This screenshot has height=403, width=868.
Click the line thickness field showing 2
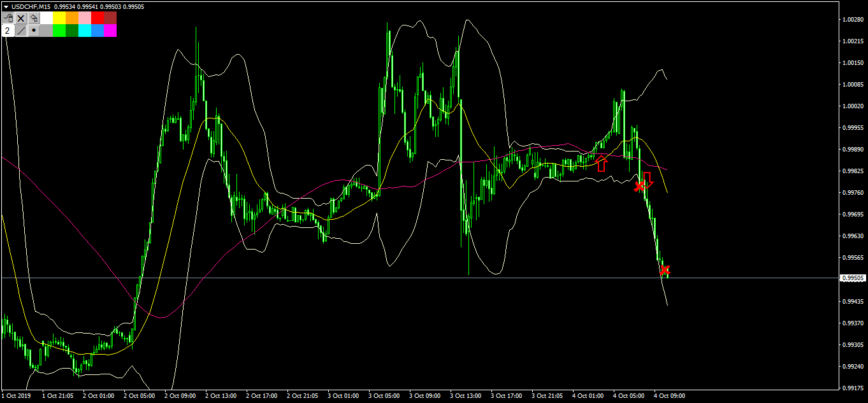click(x=8, y=31)
